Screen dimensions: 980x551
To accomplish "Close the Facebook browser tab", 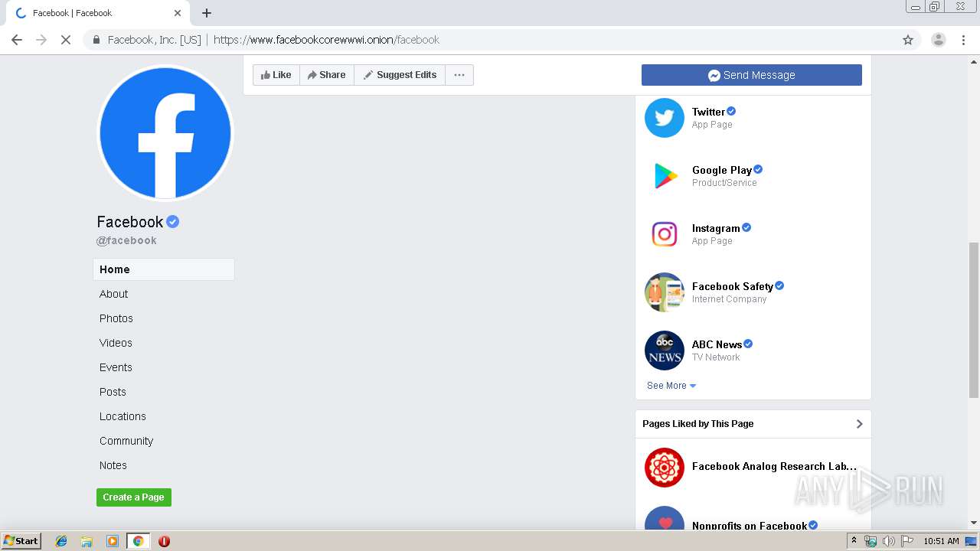I will [177, 13].
